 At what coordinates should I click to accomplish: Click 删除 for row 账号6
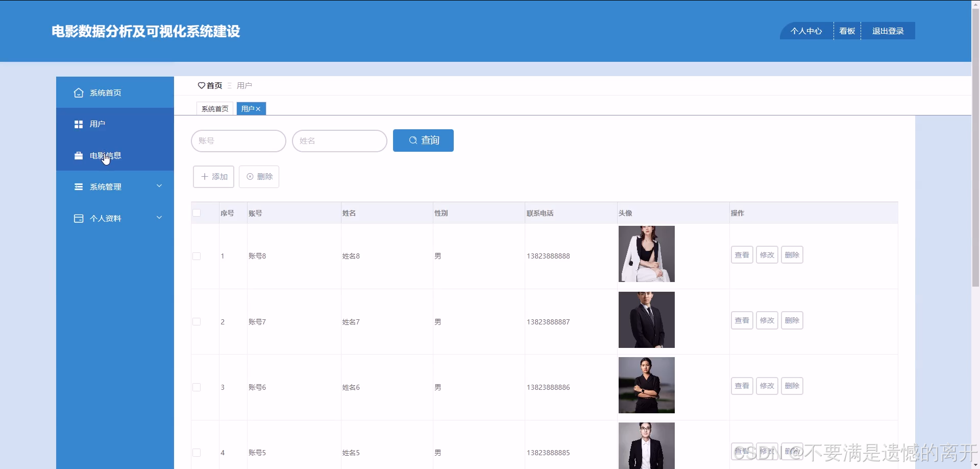792,386
